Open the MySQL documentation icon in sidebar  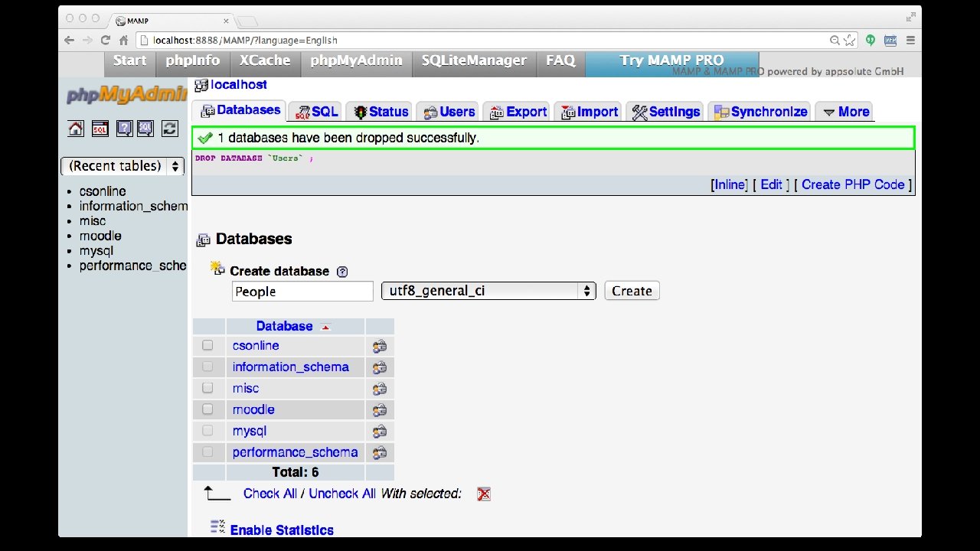tap(145, 129)
